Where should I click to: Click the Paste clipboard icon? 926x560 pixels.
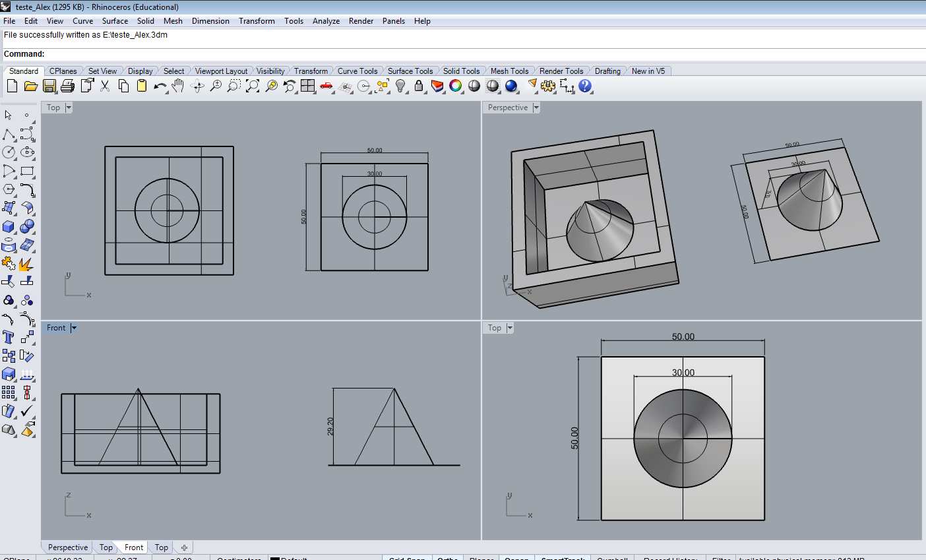[142, 86]
